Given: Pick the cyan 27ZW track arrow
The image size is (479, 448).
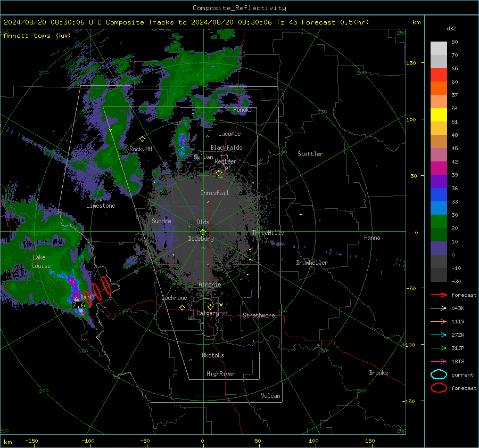Looking at the screenshot, I should [x=439, y=335].
